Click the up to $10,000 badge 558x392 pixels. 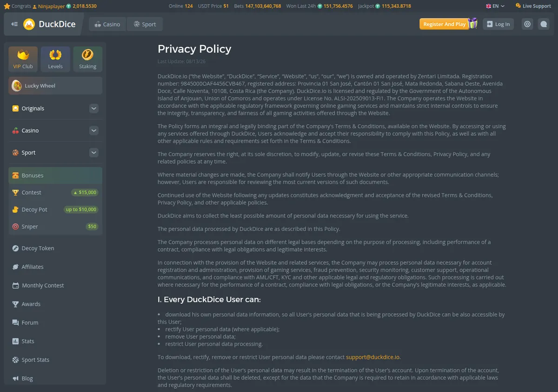(x=81, y=209)
